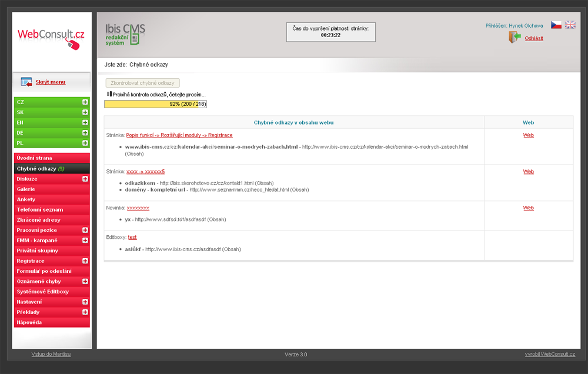Expand the EMM - kampaně menu item
Screen dimensions: 588x374
pos(85,240)
